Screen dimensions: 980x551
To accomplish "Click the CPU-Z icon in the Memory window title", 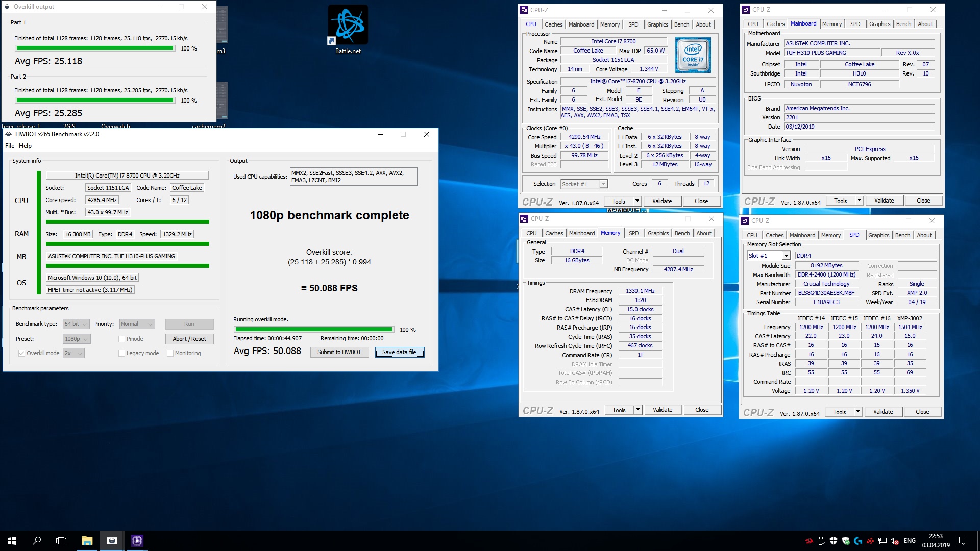I will [x=524, y=219].
